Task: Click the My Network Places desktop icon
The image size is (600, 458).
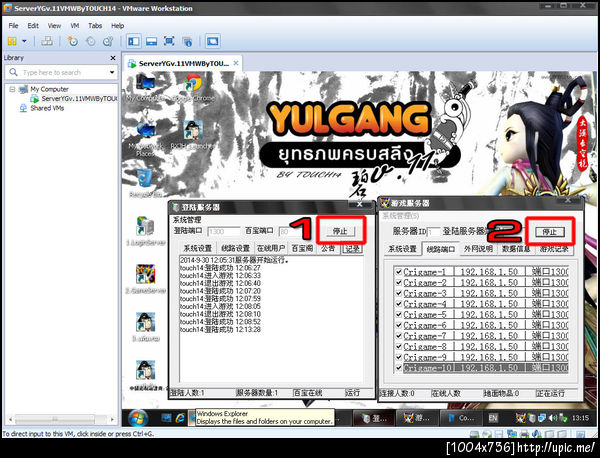Action: pyautogui.click(x=146, y=139)
